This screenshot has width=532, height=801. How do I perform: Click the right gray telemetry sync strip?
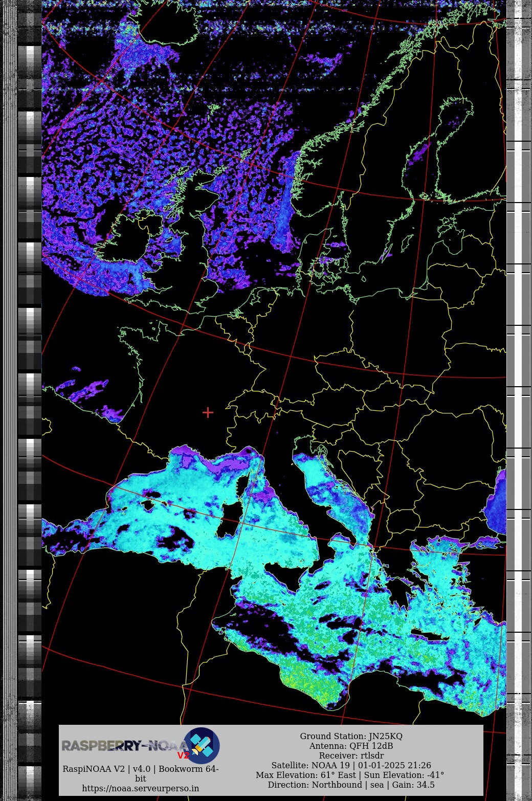click(x=518, y=358)
